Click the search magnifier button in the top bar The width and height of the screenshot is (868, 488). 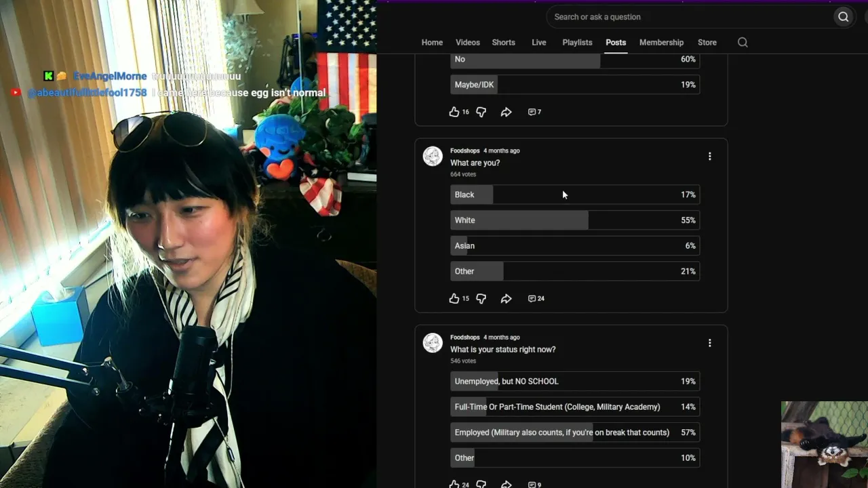point(843,17)
